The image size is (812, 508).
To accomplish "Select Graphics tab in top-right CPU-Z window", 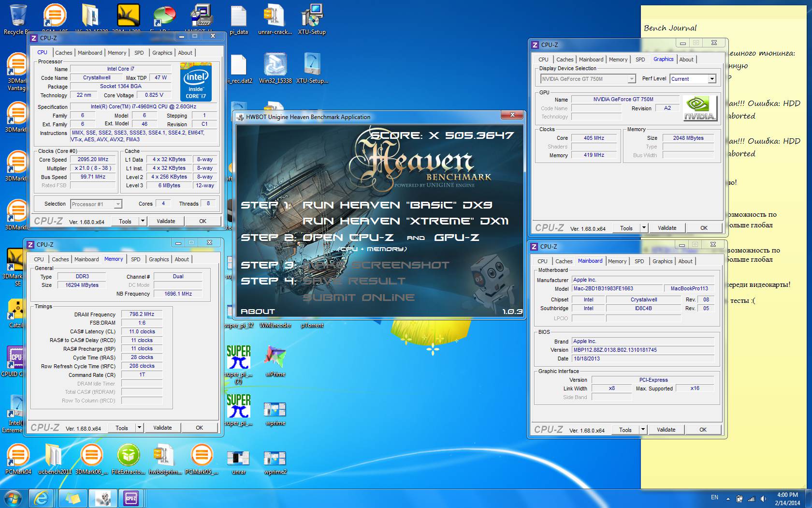I will 663,59.
